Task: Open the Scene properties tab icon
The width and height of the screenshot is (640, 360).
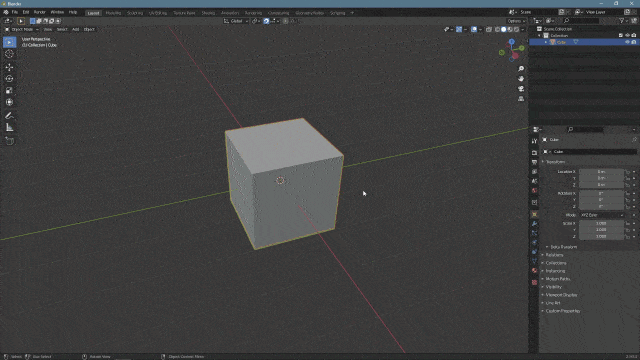Action: (x=534, y=181)
